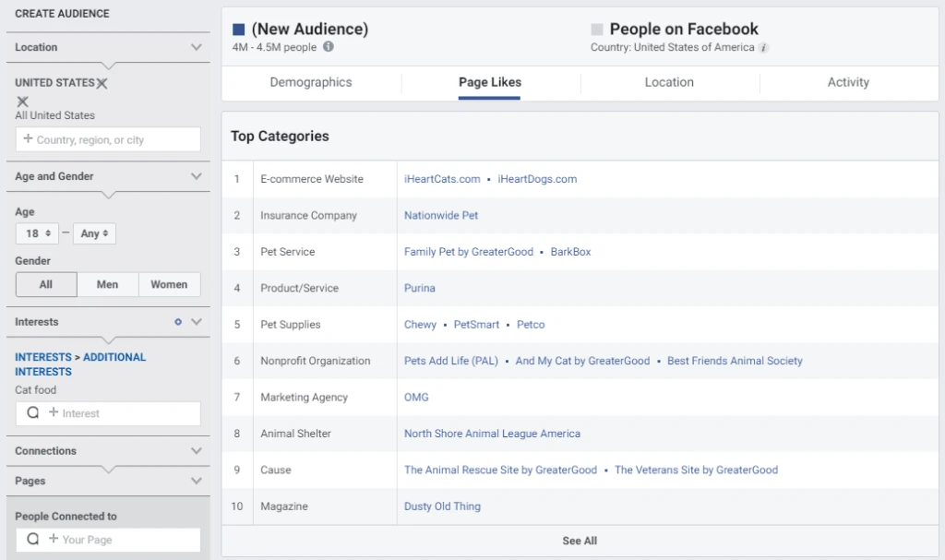Open the Activity tab
The image size is (945, 560).
(848, 83)
